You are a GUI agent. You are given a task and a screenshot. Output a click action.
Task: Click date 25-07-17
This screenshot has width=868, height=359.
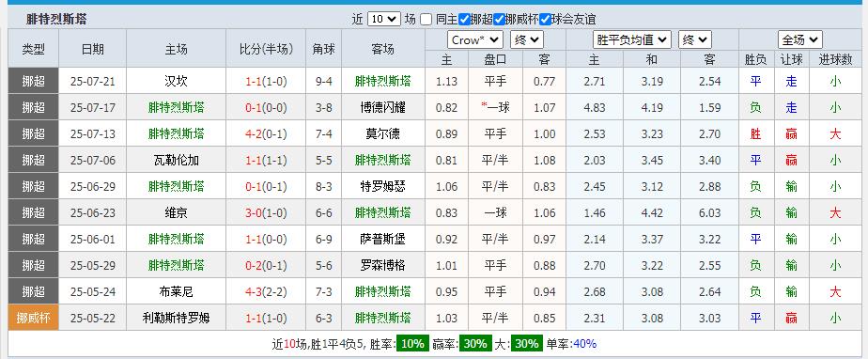(93, 107)
